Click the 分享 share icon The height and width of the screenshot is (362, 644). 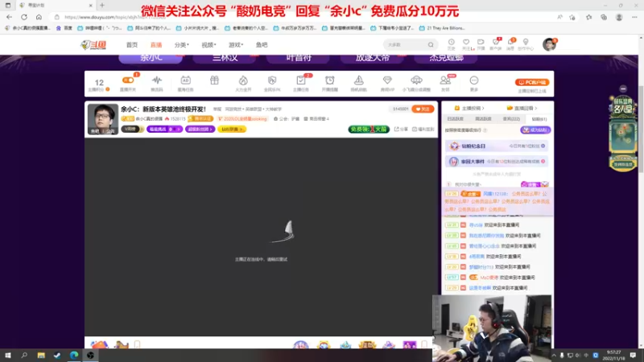coord(401,129)
